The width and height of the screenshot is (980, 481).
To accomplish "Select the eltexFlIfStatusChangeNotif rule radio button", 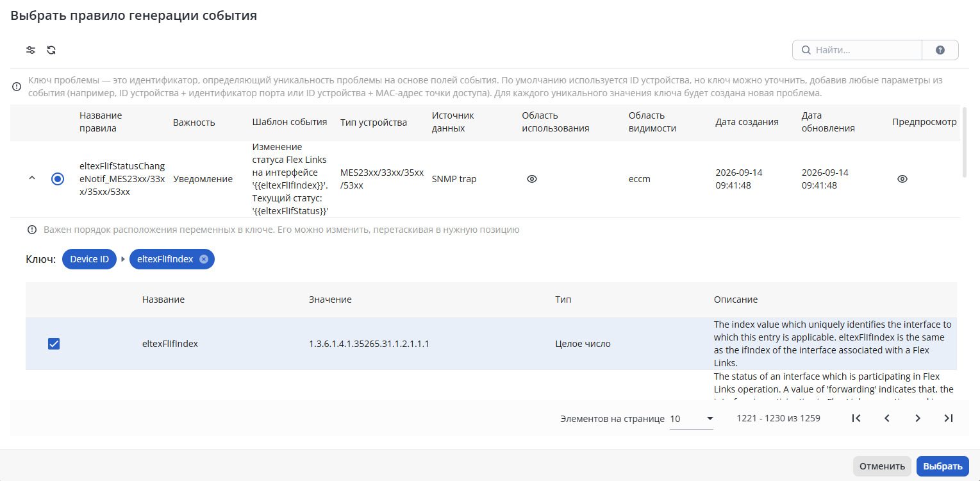I will pyautogui.click(x=58, y=179).
